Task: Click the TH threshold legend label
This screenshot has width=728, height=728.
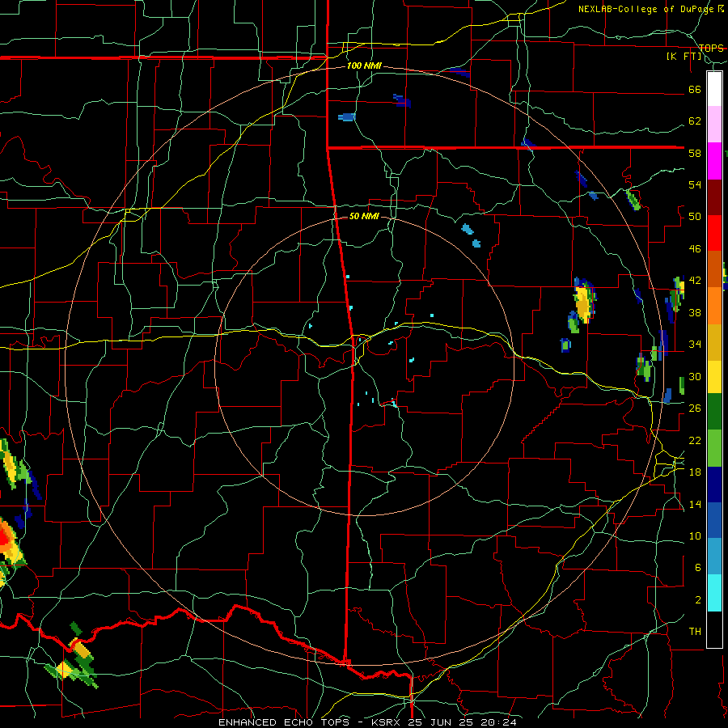Action: point(695,632)
